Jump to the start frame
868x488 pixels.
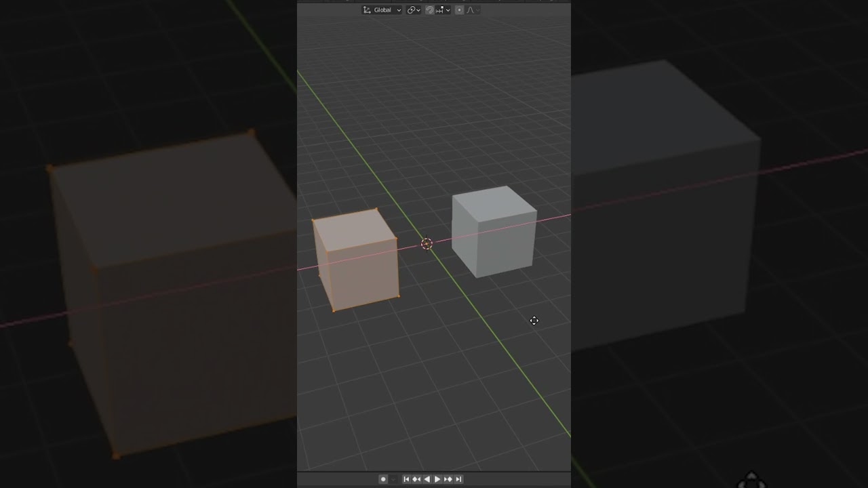(x=406, y=479)
